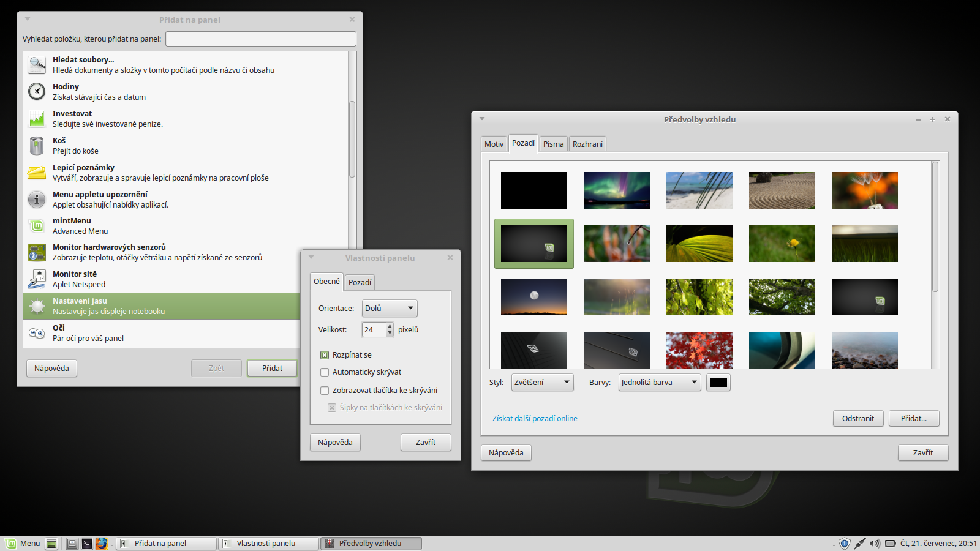Screen dimensions: 980x551
Task: Check Zobrazovat tlačítka ke skrývání
Action: point(324,390)
